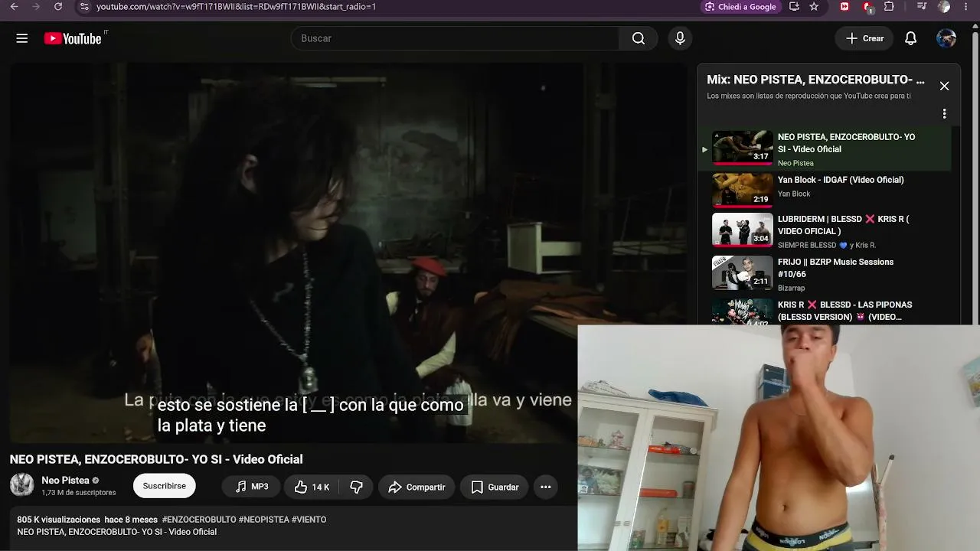This screenshot has width=980, height=551.
Task: Reload the page with the browser refresh icon
Action: pyautogui.click(x=58, y=7)
